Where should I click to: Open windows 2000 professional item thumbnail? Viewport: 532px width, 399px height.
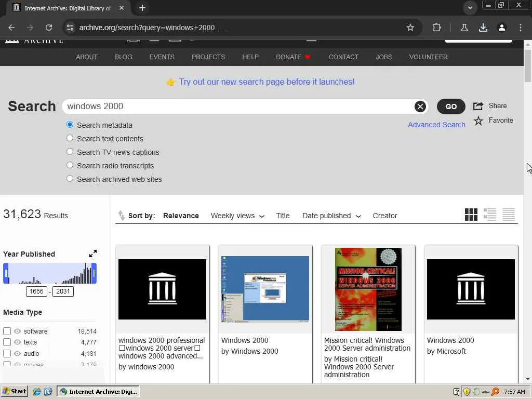(x=162, y=289)
